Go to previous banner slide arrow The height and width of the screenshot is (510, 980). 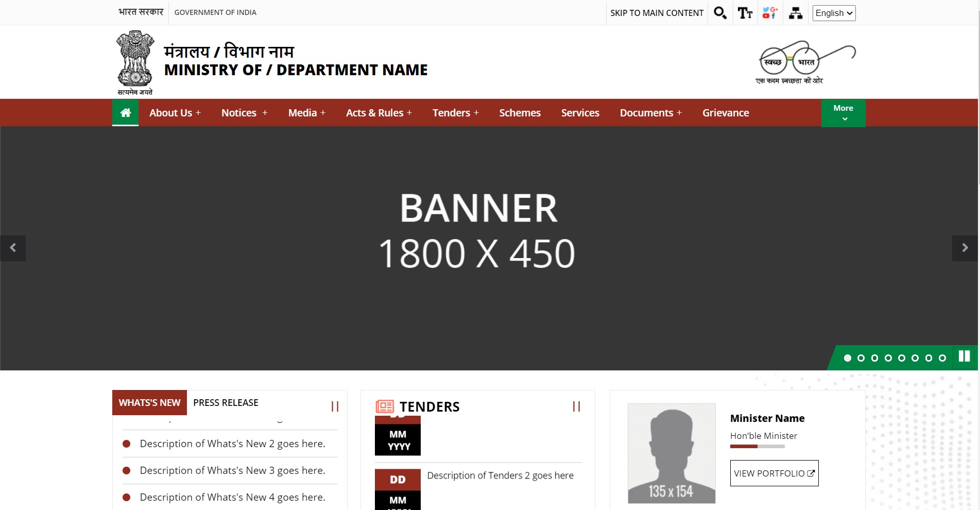coord(13,248)
